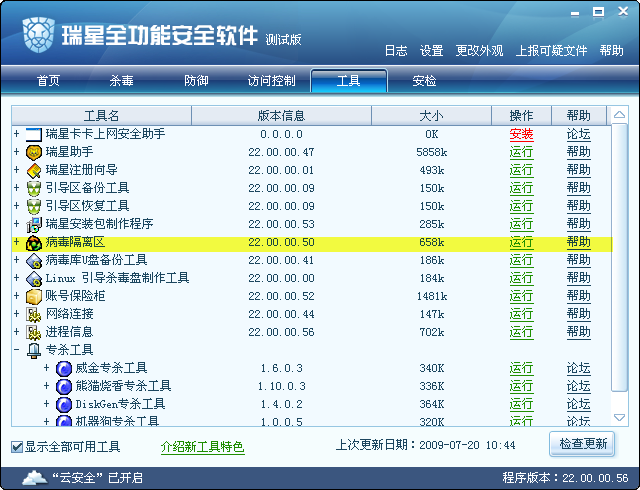Open the top 帮助 menu
640x490 pixels.
[x=611, y=51]
